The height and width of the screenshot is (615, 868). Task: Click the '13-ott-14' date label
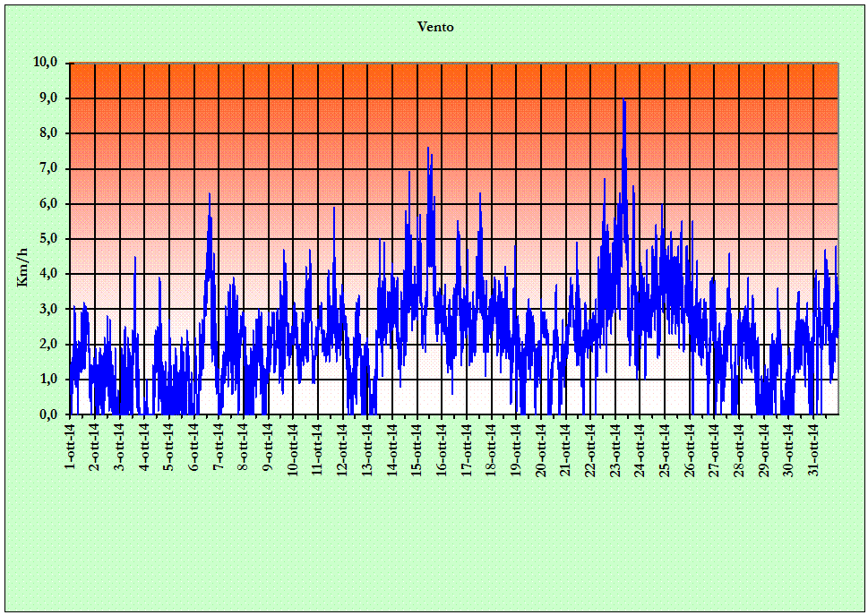367,449
